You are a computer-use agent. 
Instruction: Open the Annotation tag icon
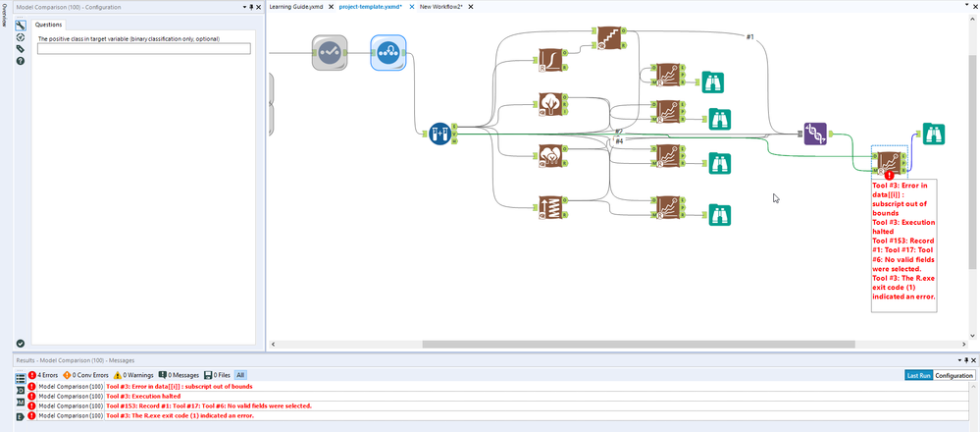click(20, 49)
